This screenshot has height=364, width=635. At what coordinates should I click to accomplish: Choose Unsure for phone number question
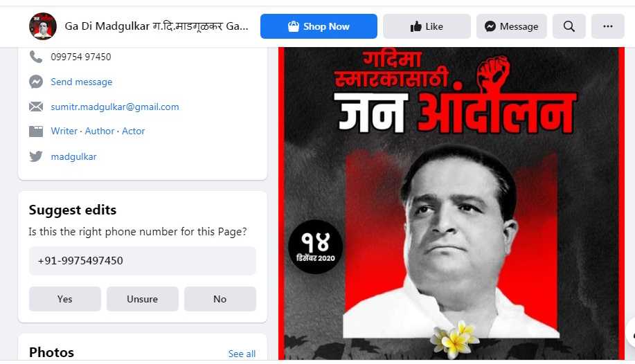(142, 299)
